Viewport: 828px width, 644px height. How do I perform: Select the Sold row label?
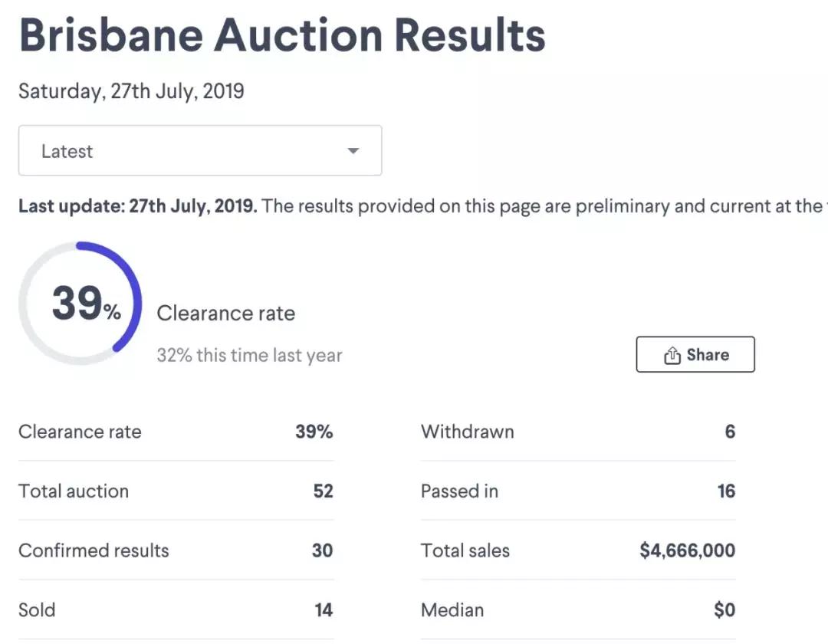(37, 610)
